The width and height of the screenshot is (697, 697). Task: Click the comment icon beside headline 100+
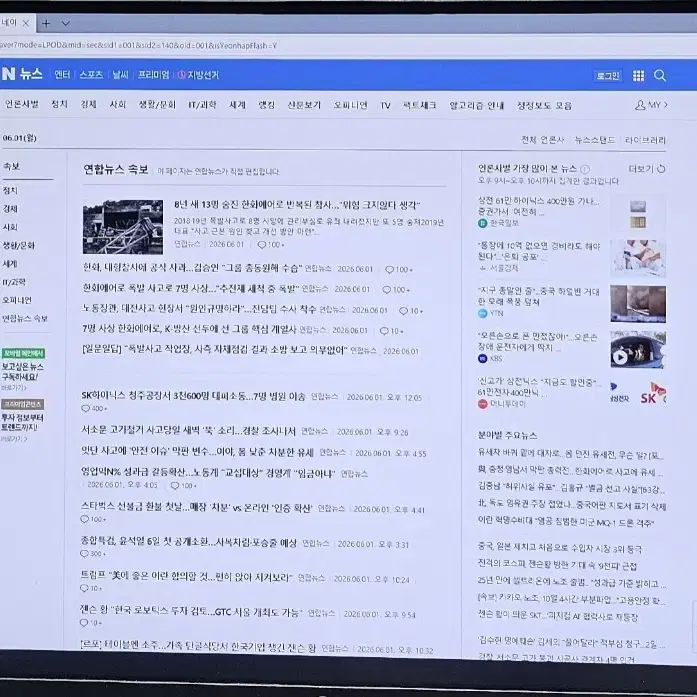point(262,244)
